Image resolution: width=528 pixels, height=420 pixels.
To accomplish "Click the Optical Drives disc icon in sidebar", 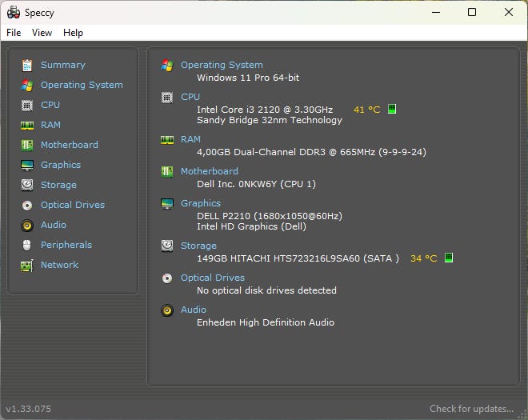I will [27, 205].
